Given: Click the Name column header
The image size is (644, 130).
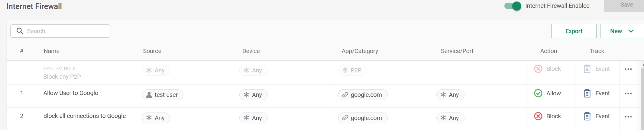Looking at the screenshot, I should [x=51, y=51].
